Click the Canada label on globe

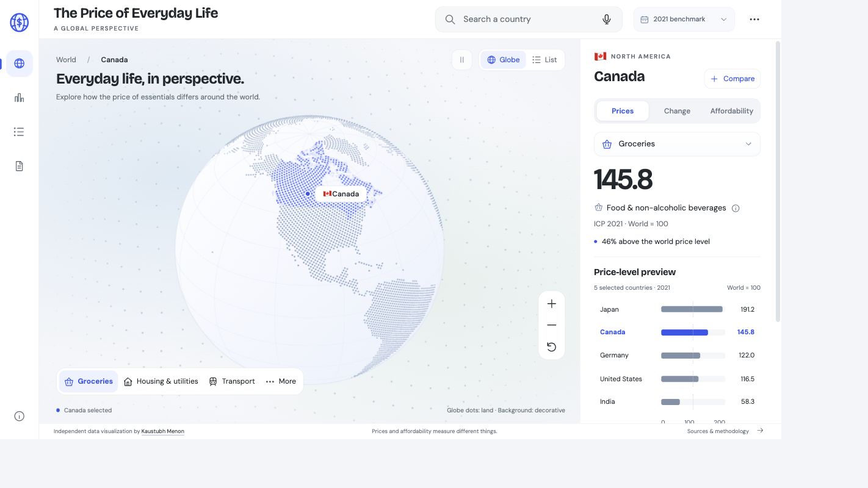coord(341,194)
